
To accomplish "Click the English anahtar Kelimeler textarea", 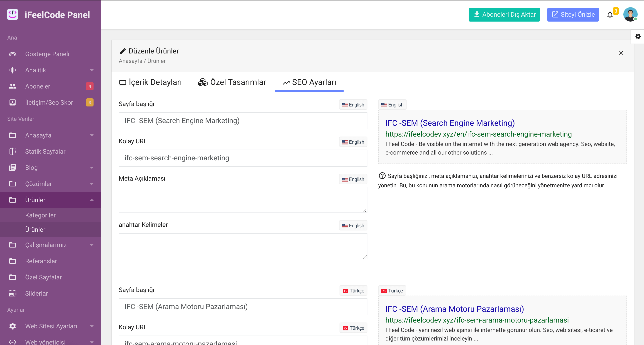I will 243,246.
